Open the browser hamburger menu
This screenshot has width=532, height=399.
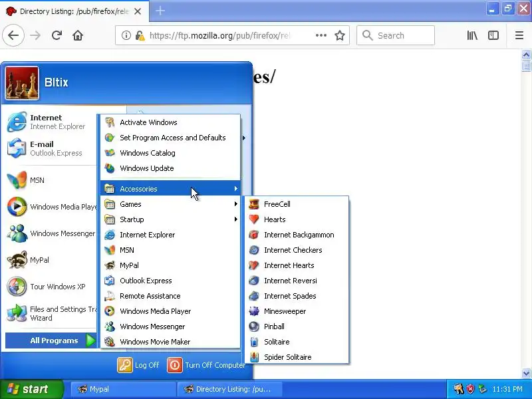pyautogui.click(x=519, y=35)
